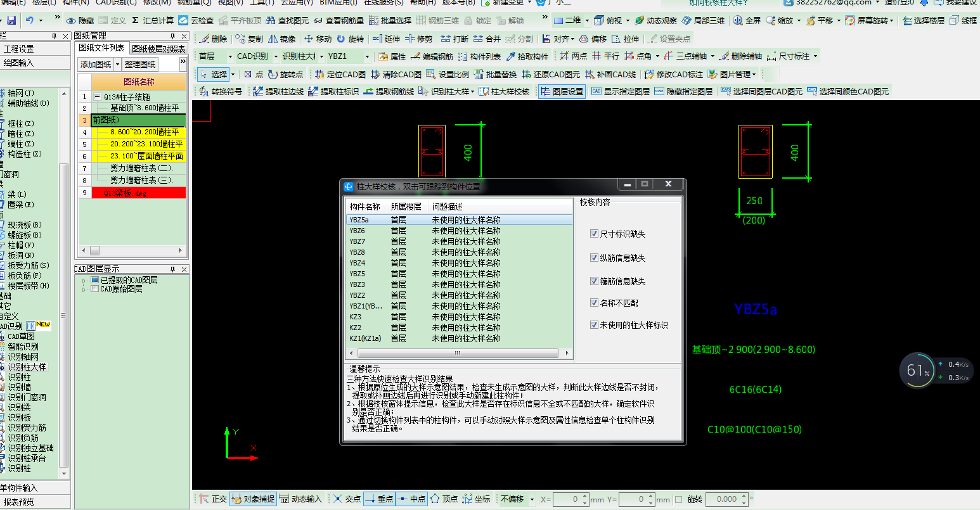Expand the 二维 view dropdown
Screen dimensions: 980x510
(x=587, y=21)
